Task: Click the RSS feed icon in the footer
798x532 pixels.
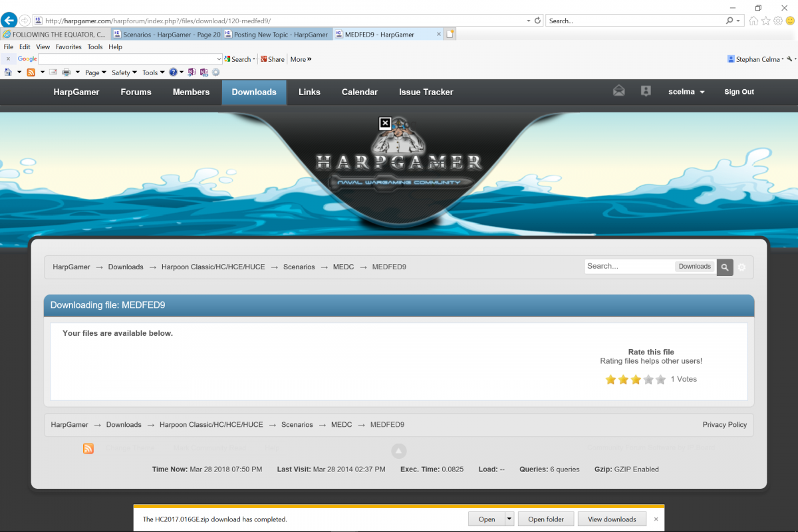Action: coord(88,448)
